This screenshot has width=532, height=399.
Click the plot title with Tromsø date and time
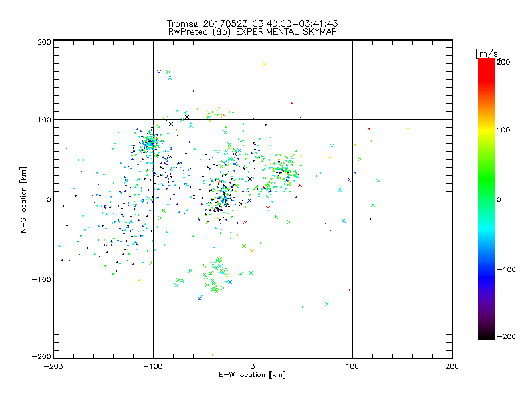(253, 23)
